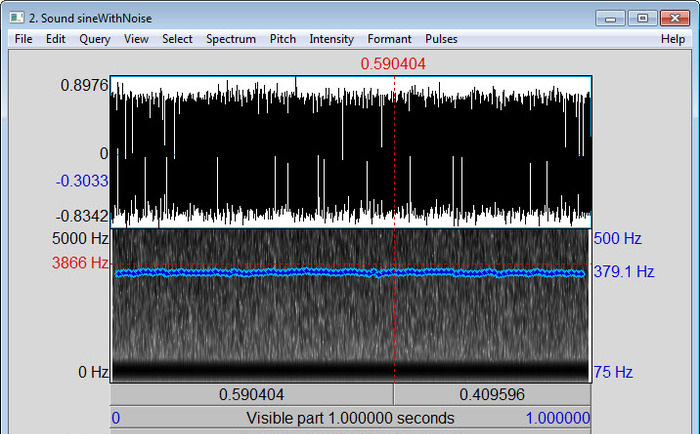Click inside the black waveform display
The height and width of the screenshot is (434, 700).
pos(250,150)
